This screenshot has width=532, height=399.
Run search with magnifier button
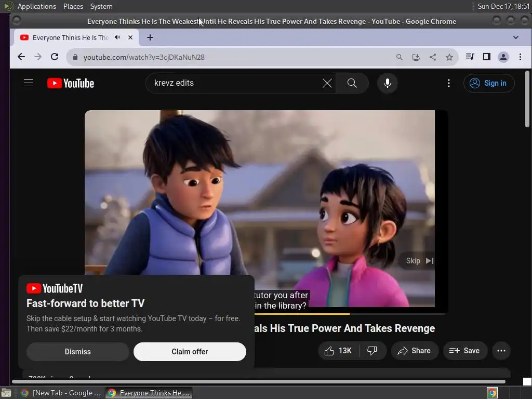tap(352, 83)
